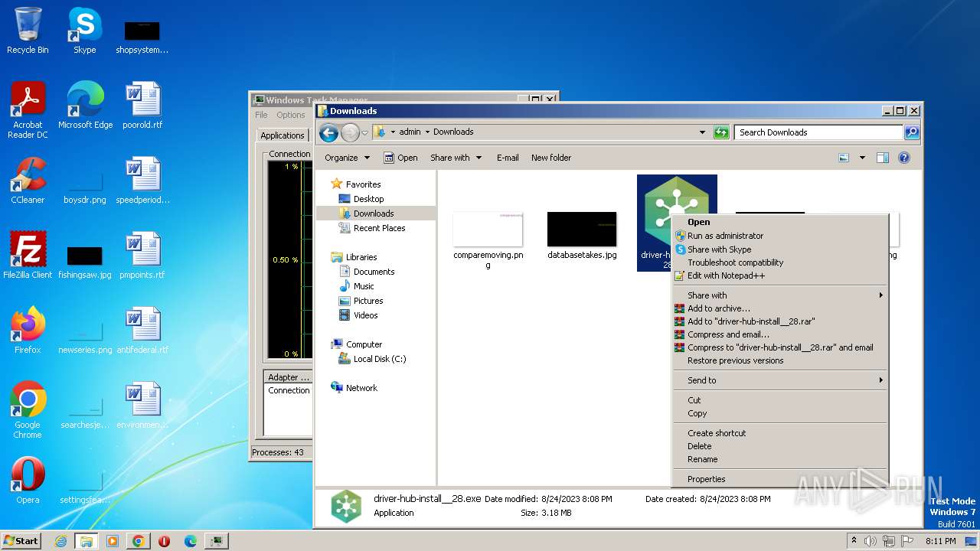The image size is (980, 551).
Task: Click the Refresh button beside address bar
Action: [721, 132]
